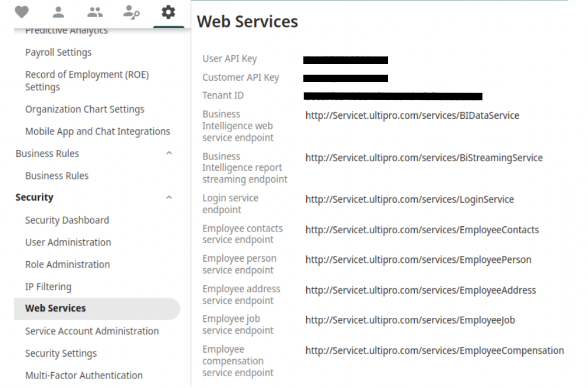Click the EmployeeCompensation endpoint URL
The width and height of the screenshot is (588, 388).
tap(435, 351)
